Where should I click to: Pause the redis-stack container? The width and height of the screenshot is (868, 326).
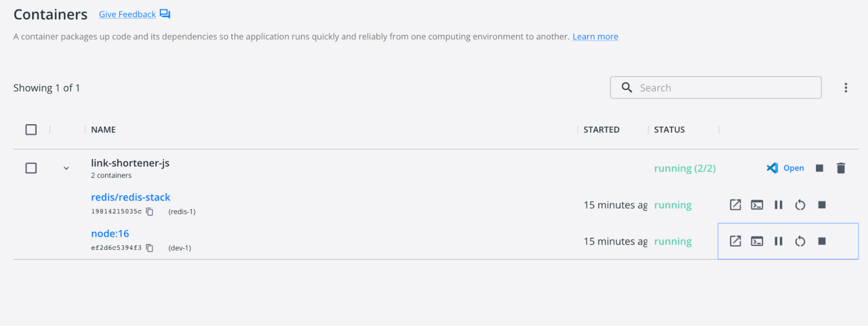779,205
